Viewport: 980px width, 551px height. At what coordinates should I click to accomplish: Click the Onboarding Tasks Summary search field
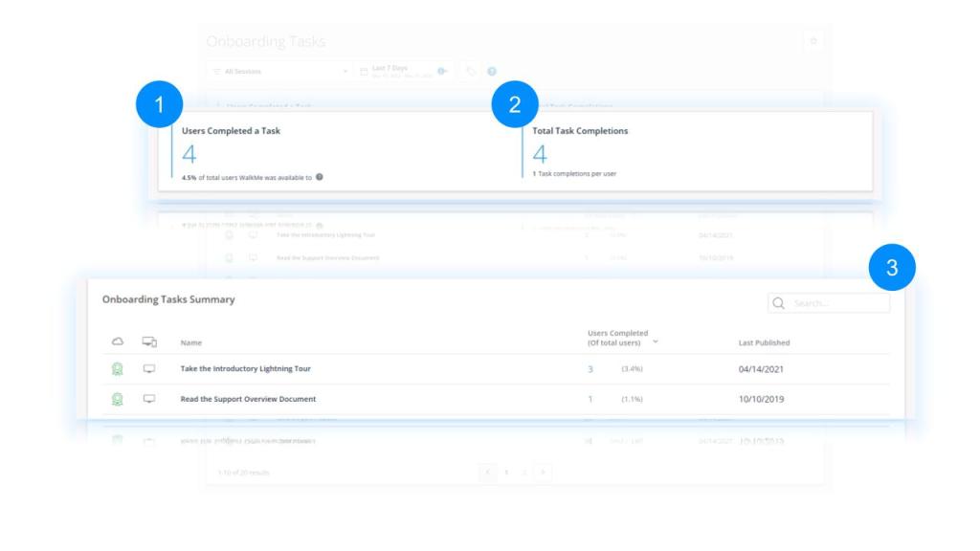pyautogui.click(x=837, y=303)
